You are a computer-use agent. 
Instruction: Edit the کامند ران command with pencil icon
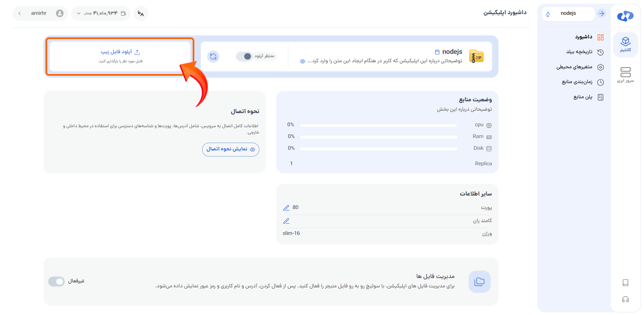tap(286, 221)
